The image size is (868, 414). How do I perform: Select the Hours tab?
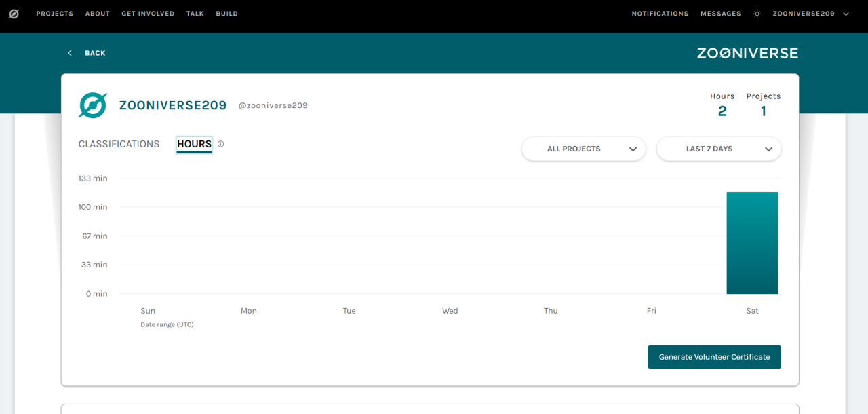194,144
